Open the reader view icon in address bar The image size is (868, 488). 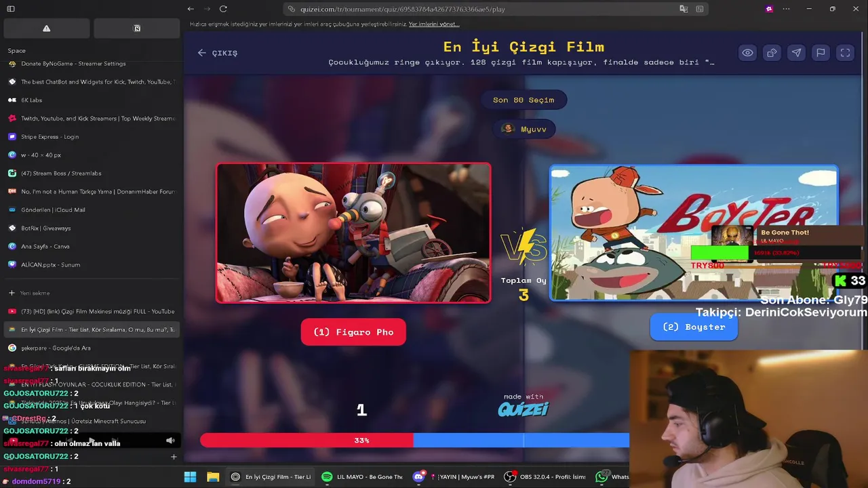[x=700, y=9]
